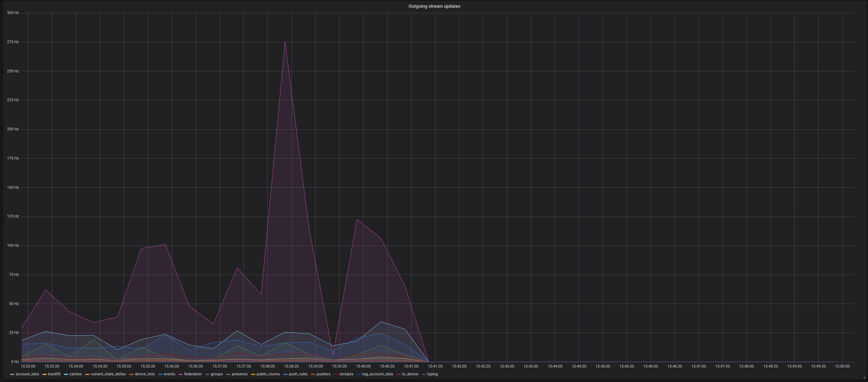Click the 15:45:00 x-axis time label
Image resolution: width=868 pixels, height=382 pixels.
coord(603,367)
